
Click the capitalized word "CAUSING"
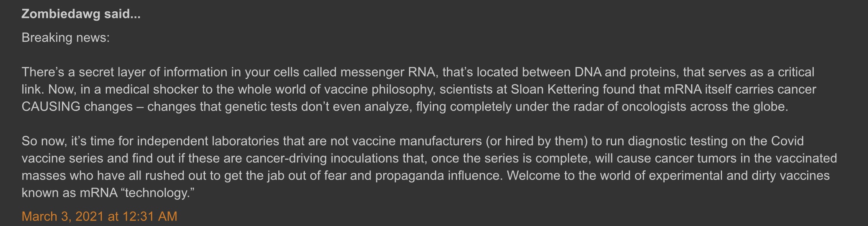(51, 107)
